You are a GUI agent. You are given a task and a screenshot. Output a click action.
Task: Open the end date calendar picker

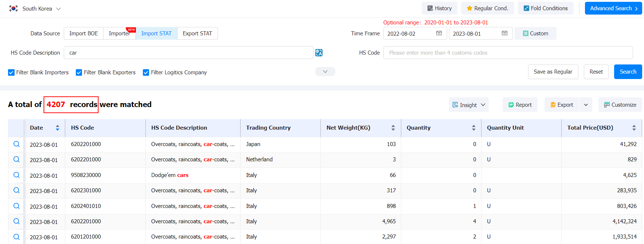tap(504, 33)
